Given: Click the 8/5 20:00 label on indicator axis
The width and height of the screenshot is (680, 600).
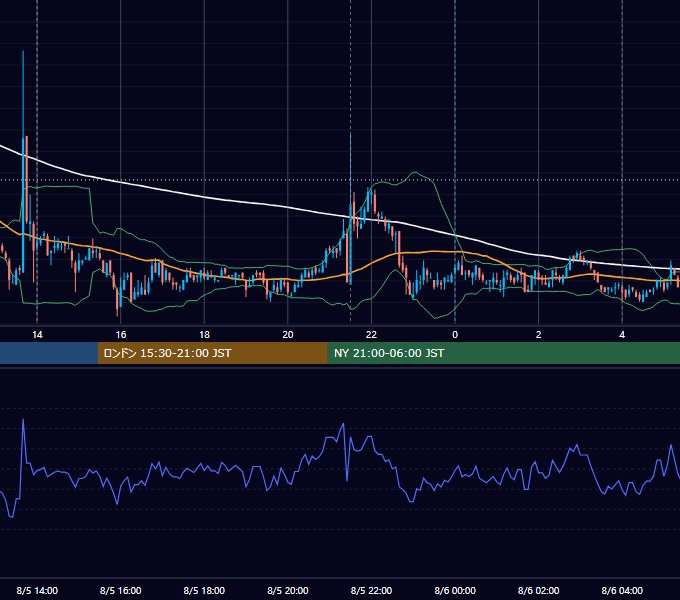Looking at the screenshot, I should 288,590.
